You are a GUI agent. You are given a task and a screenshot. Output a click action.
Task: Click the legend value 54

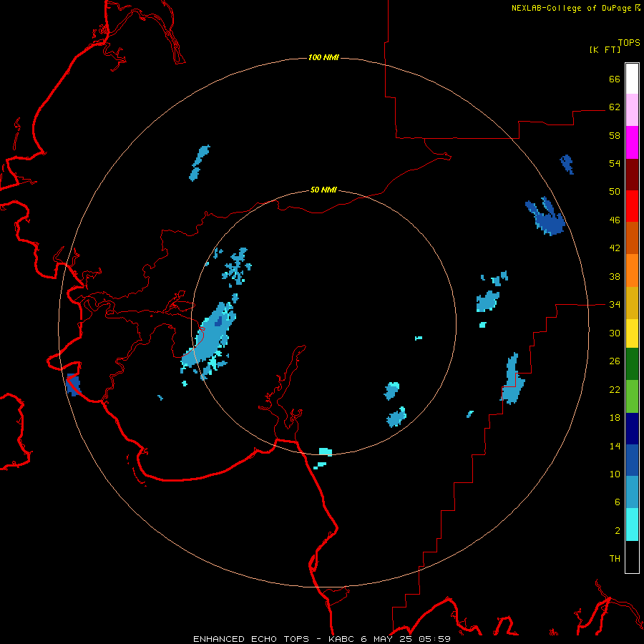[x=615, y=163]
